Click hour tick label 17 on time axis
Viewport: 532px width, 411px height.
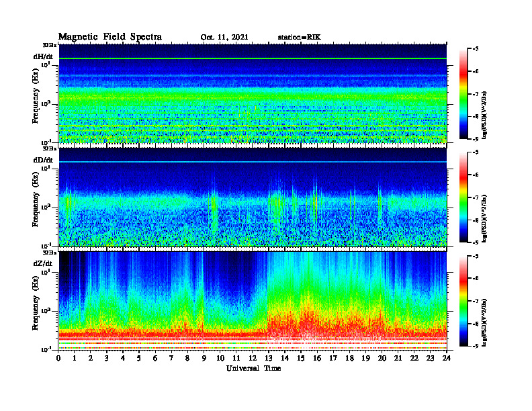333,359
